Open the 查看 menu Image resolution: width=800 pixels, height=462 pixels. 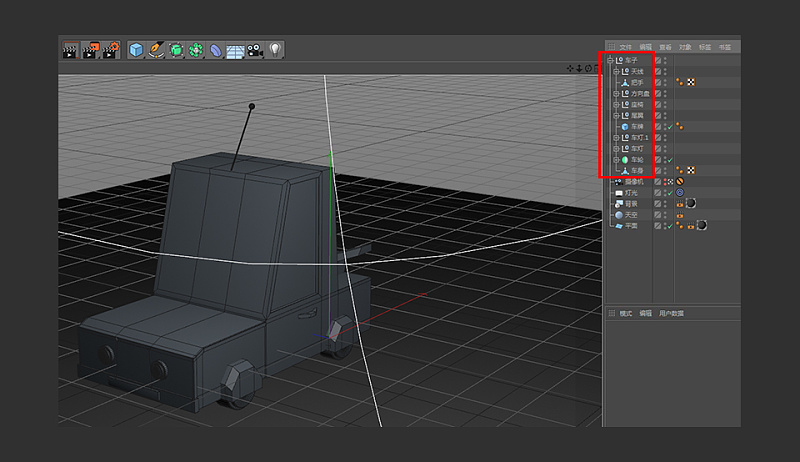[665, 47]
